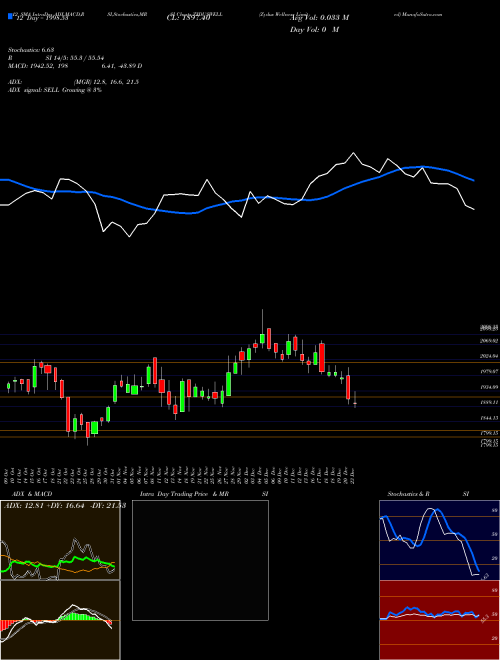The image size is (500, 660).
Task: Click the 'CL: 1897.40' closing price text
Action: tap(188, 17)
